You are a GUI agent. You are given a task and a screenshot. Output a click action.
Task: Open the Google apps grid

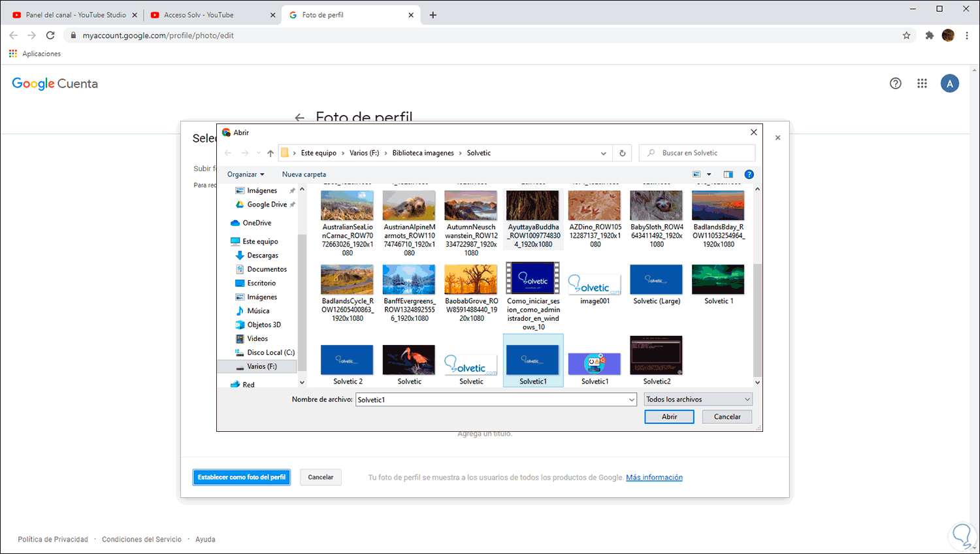pyautogui.click(x=922, y=83)
